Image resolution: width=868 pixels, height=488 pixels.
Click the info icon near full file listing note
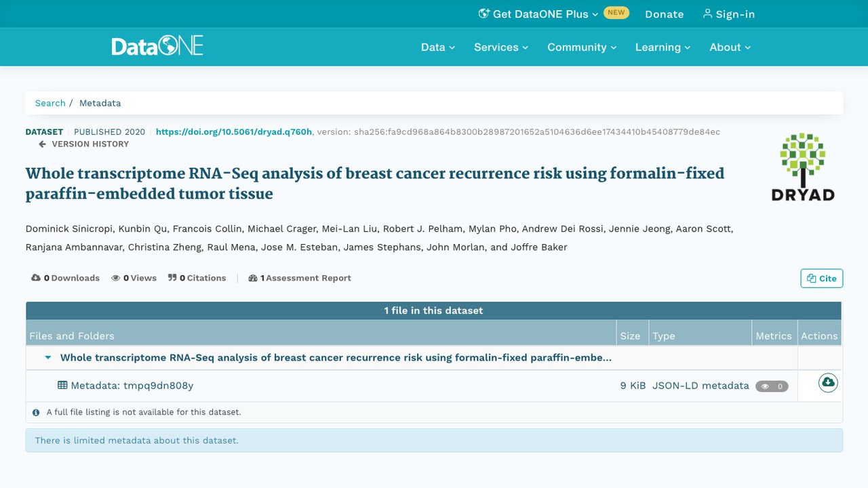[36, 412]
